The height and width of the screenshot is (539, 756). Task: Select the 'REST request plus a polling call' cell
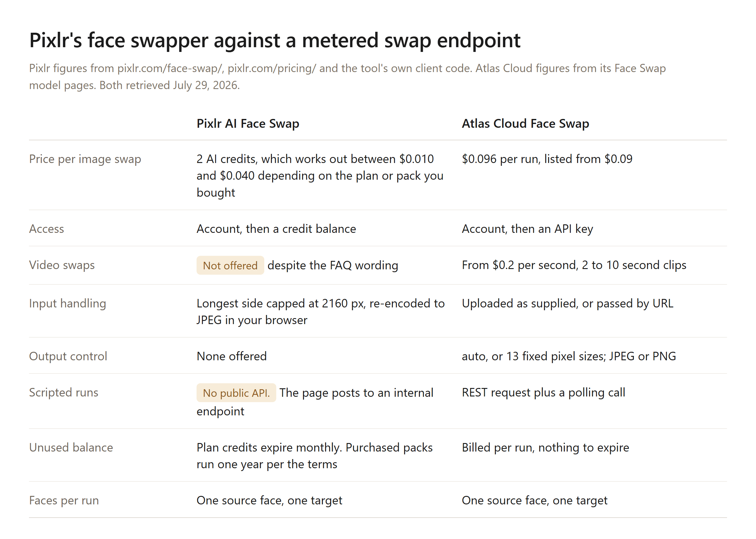pos(543,392)
